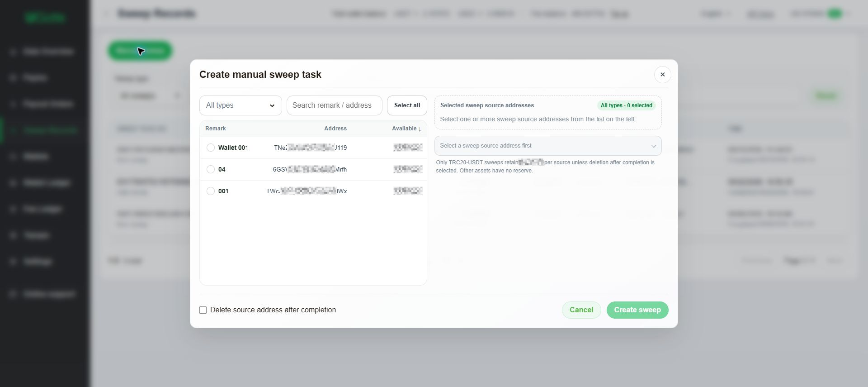The width and height of the screenshot is (868, 387).
Task: Select the radio button for remark 04
Action: 211,169
